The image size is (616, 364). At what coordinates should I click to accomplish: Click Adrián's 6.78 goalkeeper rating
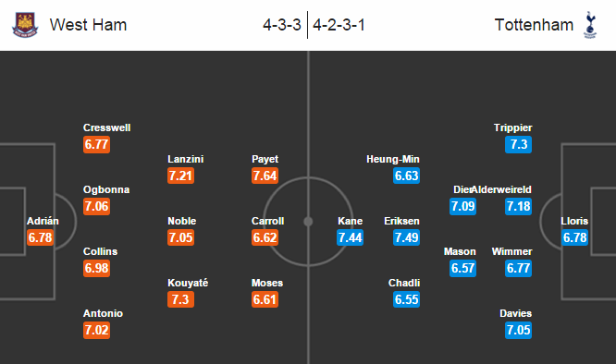click(x=40, y=237)
